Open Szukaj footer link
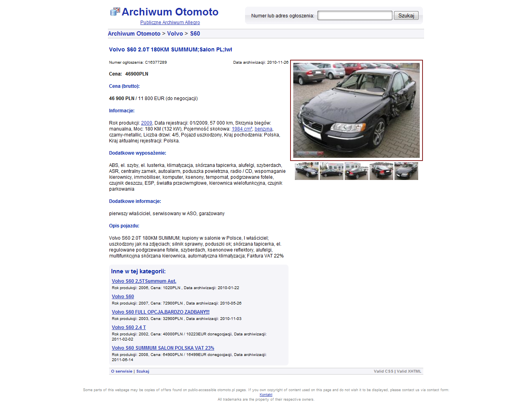The width and height of the screenshot is (532, 405). (x=143, y=371)
